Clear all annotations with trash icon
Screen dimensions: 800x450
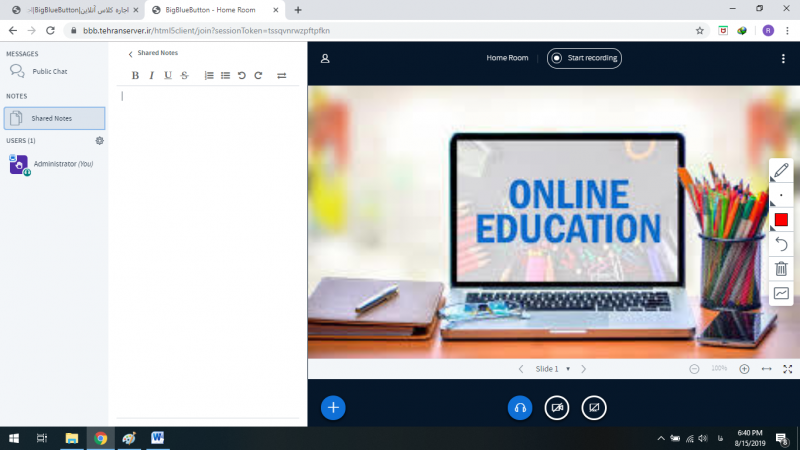(781, 269)
